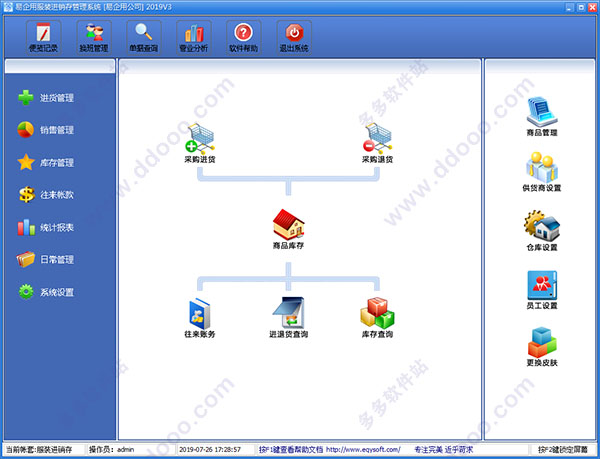This screenshot has height=459, width=600.
Task: Select 进货管理 in the left sidebar
Action: [x=46, y=98]
